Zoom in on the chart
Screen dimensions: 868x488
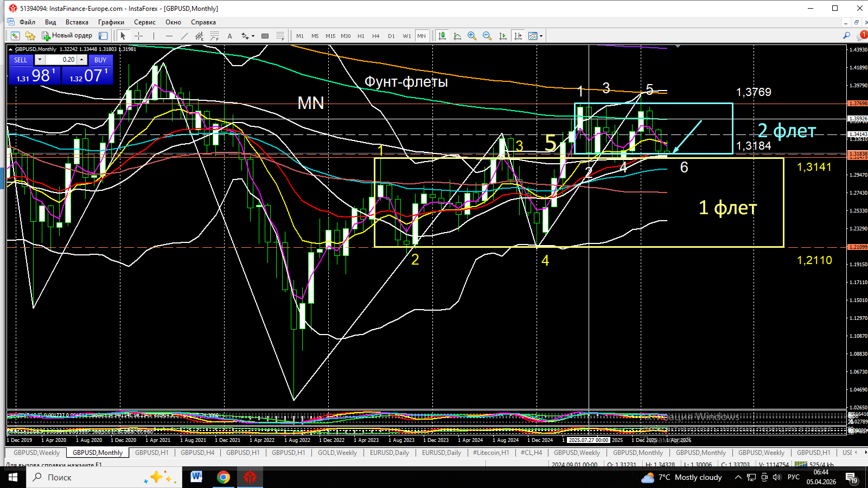tap(472, 36)
